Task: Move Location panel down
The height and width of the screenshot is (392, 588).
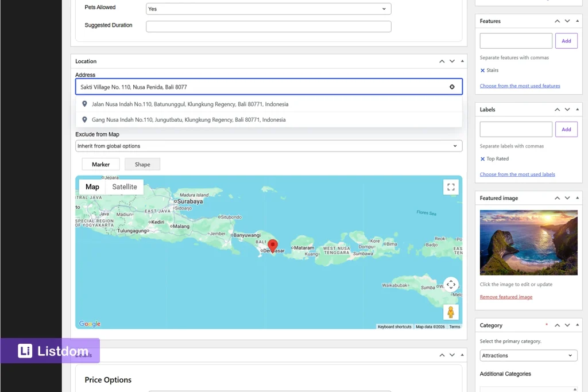Action: [x=452, y=61]
